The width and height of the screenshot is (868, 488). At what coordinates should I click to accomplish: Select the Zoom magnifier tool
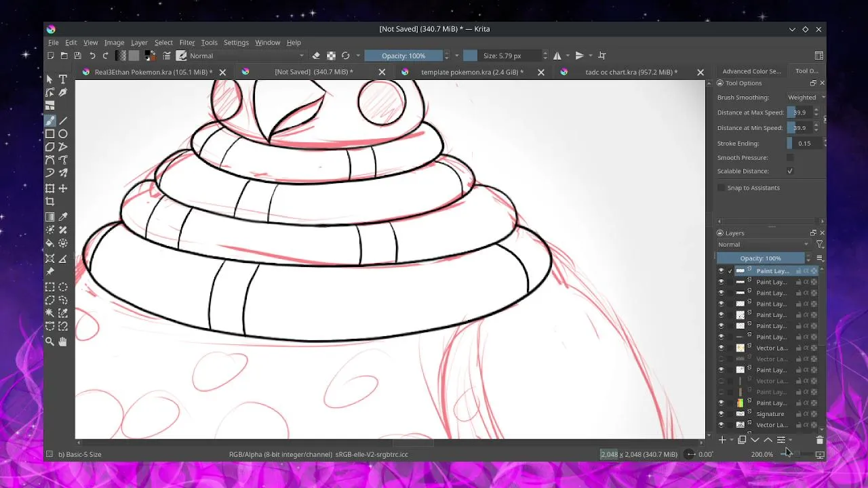pyautogui.click(x=50, y=342)
